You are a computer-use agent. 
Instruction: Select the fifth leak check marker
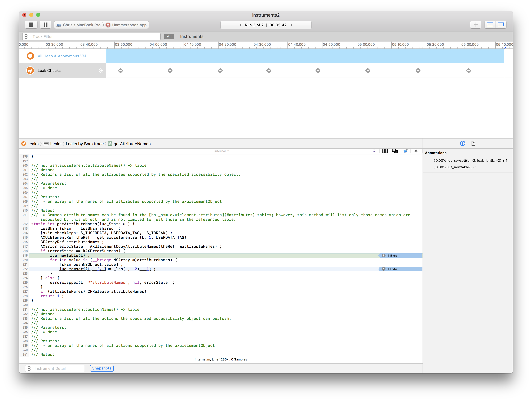point(318,71)
